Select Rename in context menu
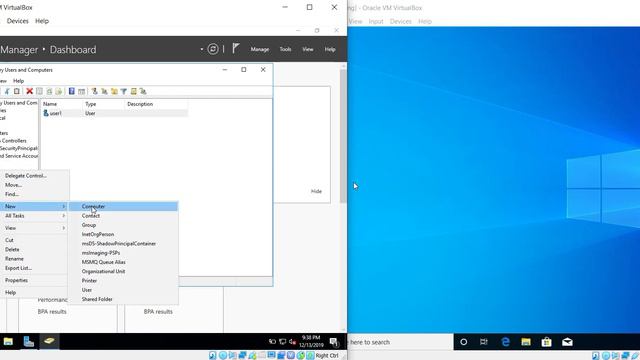Image resolution: width=640 pixels, height=360 pixels. (33, 259)
